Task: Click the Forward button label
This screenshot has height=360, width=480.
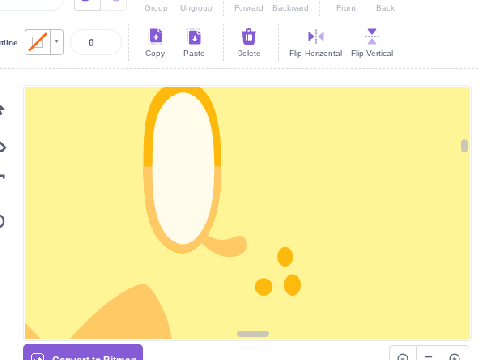Action: 249,8
